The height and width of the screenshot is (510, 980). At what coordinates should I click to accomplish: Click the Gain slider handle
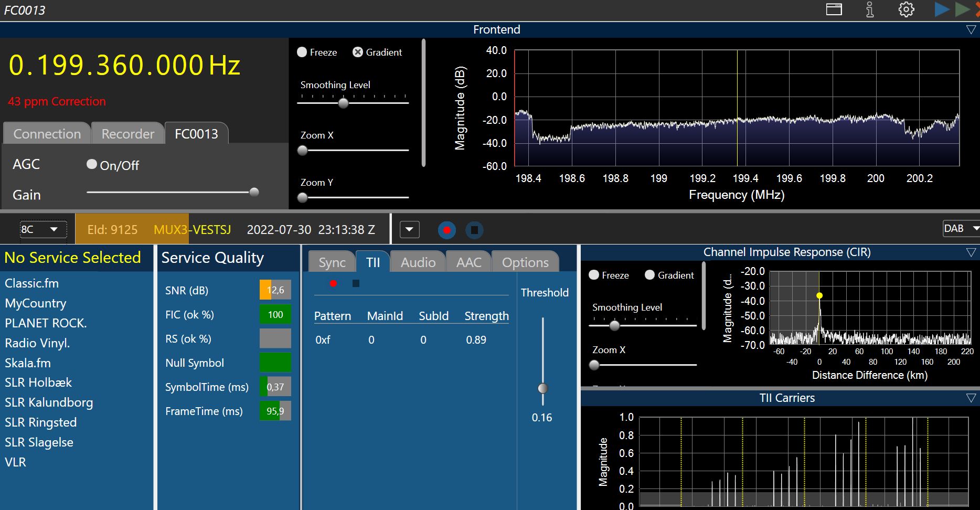pyautogui.click(x=254, y=192)
